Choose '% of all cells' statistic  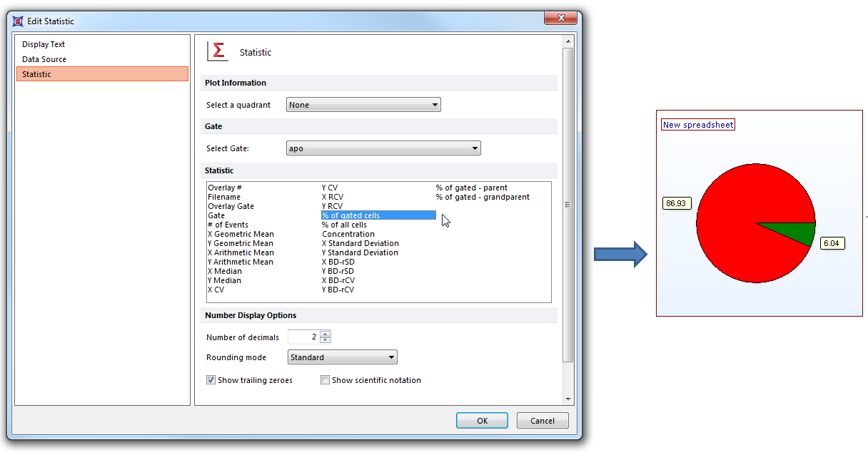(x=344, y=225)
